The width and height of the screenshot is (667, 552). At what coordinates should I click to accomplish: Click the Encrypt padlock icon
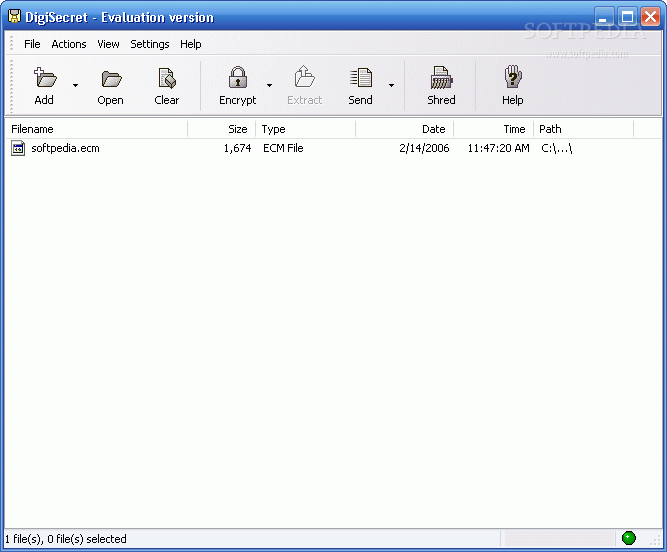[x=237, y=77]
